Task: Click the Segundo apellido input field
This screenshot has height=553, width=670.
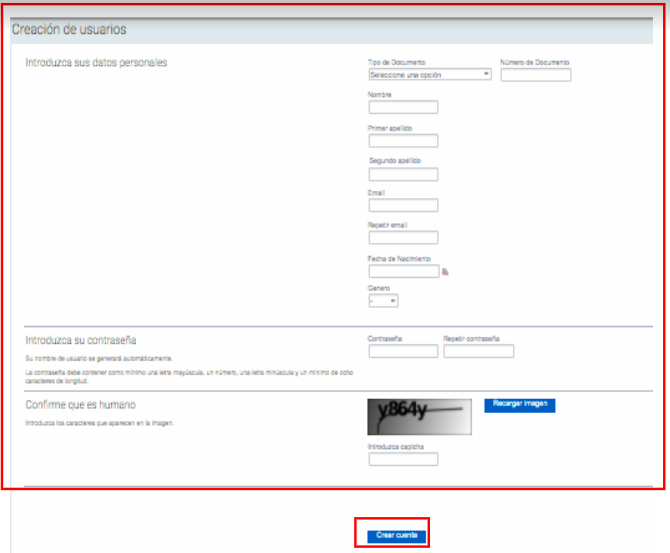Action: coord(403,174)
